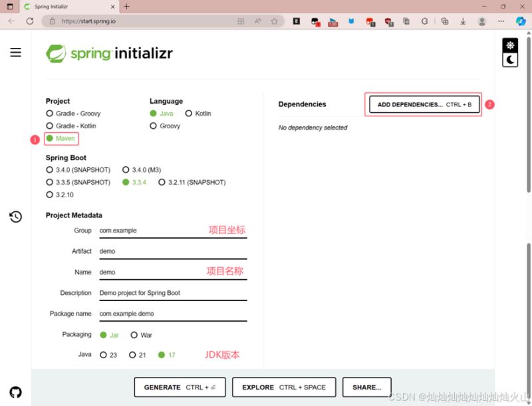Image resolution: width=532 pixels, height=406 pixels.
Task: Click the Package name input field
Action: [173, 314]
